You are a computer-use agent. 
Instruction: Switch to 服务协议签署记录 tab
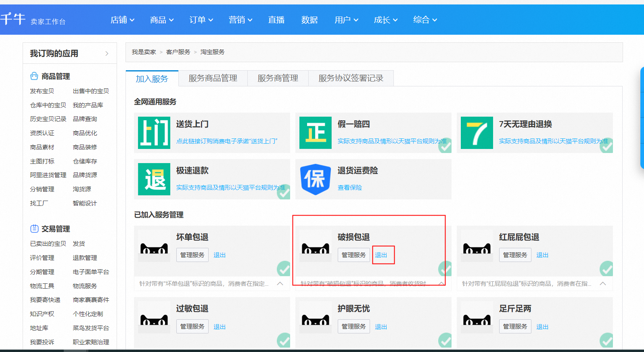(x=351, y=78)
